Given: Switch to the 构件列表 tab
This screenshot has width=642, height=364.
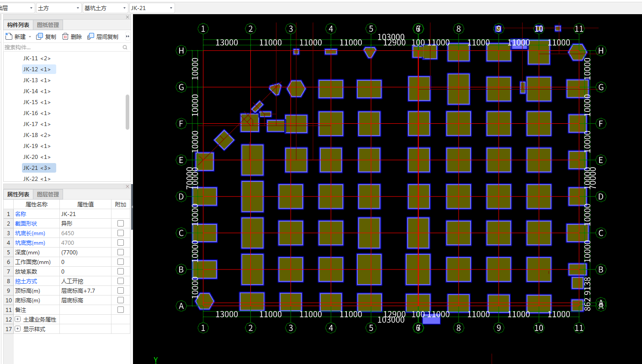Looking at the screenshot, I should tap(18, 25).
